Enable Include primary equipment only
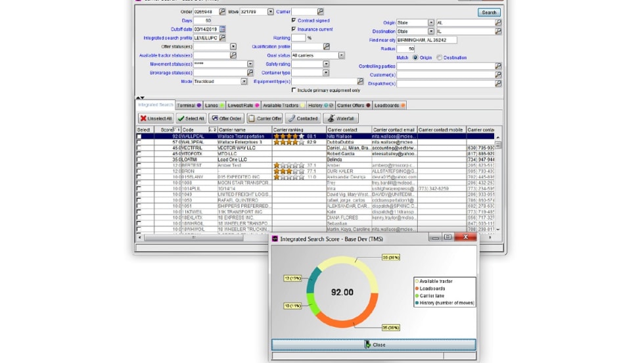Image resolution: width=644 pixels, height=363 pixels. coord(294,90)
